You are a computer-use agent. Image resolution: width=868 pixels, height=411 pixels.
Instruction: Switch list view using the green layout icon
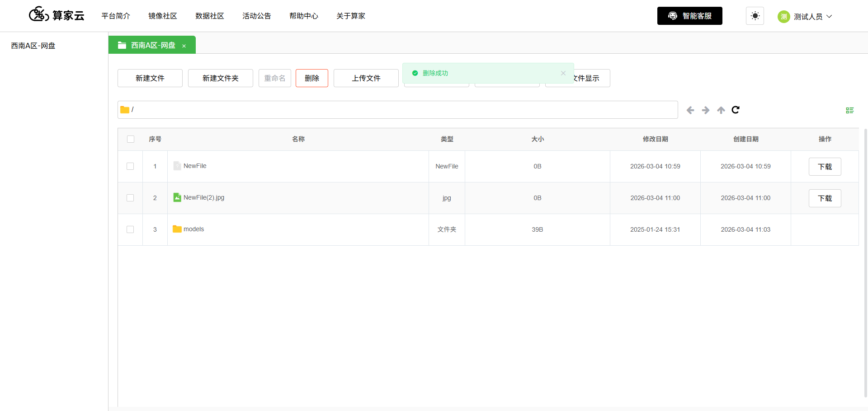pyautogui.click(x=850, y=110)
